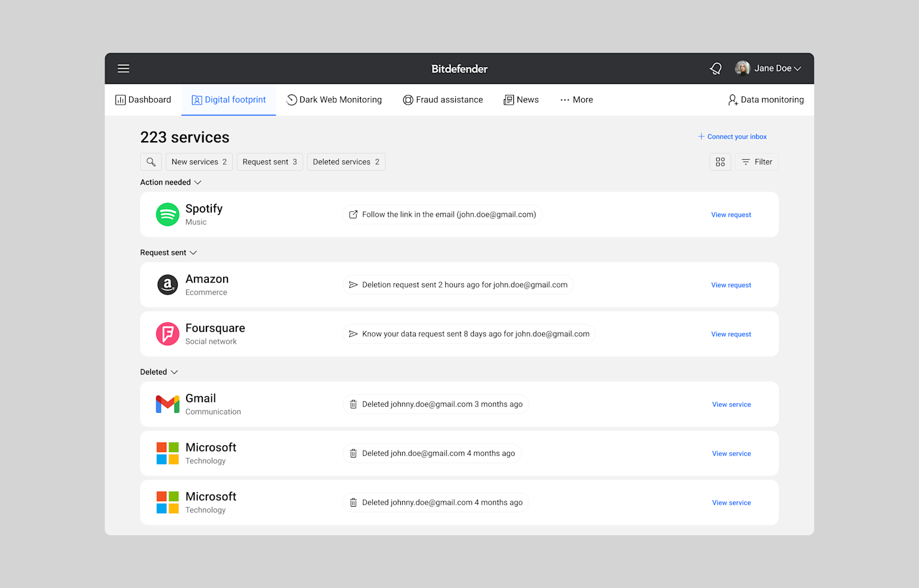The height and width of the screenshot is (588, 919).
Task: Open the hamburger menu icon
Action: point(123,69)
